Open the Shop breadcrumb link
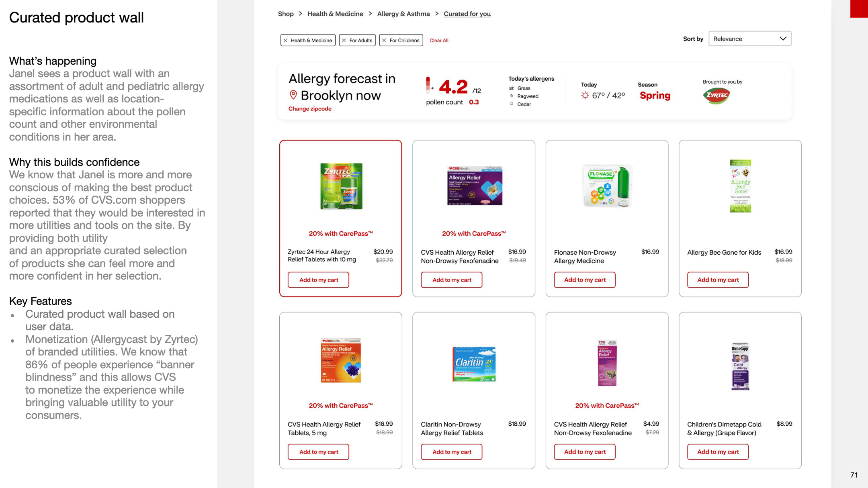Viewport: 868px width, 488px height. pos(286,14)
